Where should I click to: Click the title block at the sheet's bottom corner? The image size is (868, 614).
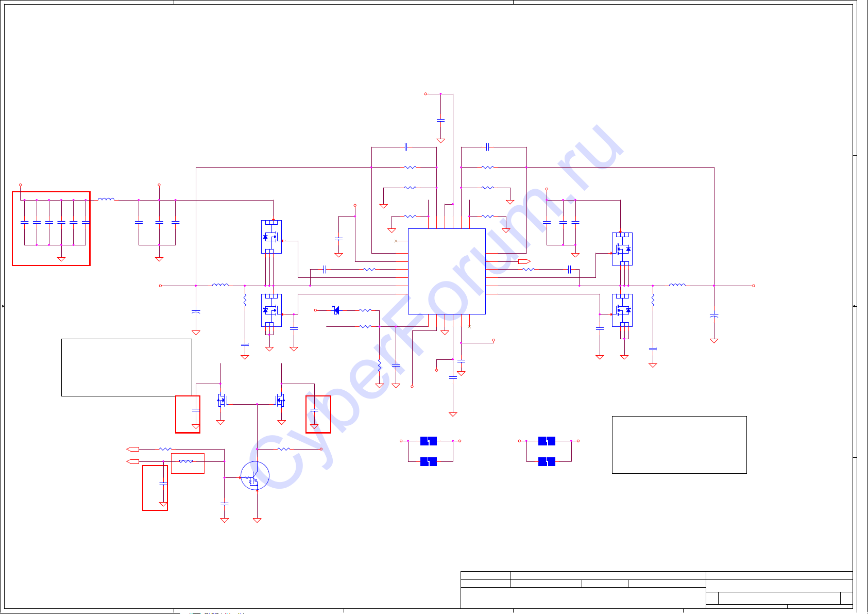point(656,590)
